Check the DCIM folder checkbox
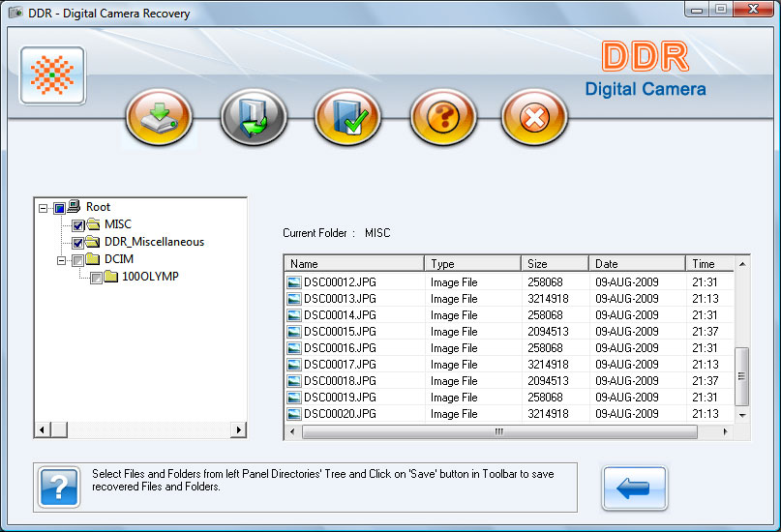The image size is (781, 532). click(77, 260)
